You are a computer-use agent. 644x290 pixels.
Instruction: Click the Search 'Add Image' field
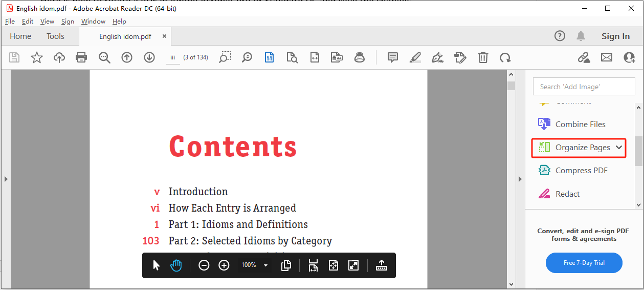(584, 87)
